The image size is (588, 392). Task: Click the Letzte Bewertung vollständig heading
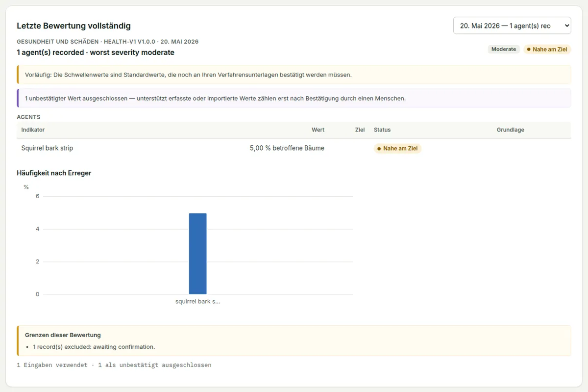point(73,26)
